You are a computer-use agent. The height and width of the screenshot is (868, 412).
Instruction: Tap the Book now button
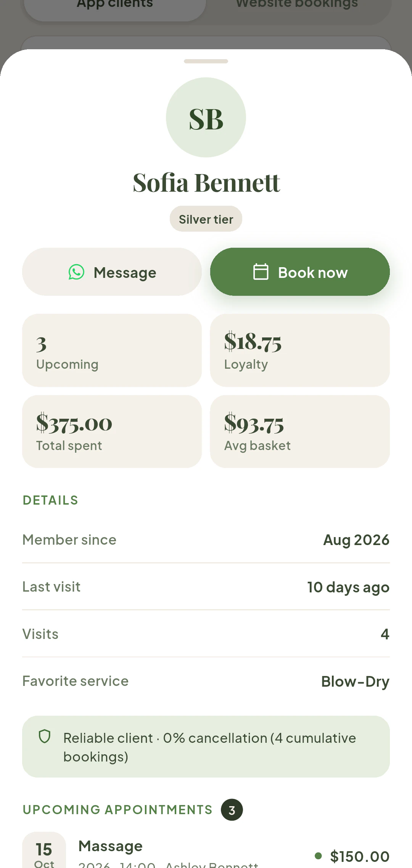tap(300, 272)
